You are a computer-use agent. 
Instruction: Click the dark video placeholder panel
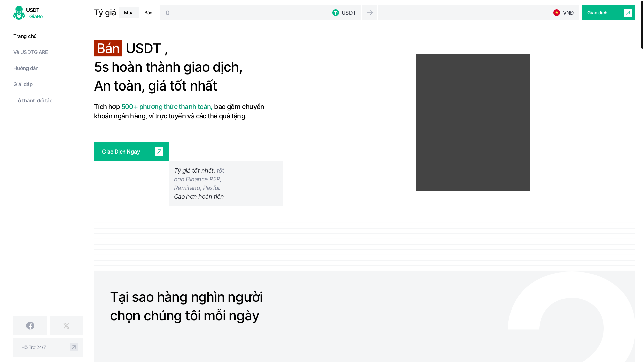(x=473, y=123)
